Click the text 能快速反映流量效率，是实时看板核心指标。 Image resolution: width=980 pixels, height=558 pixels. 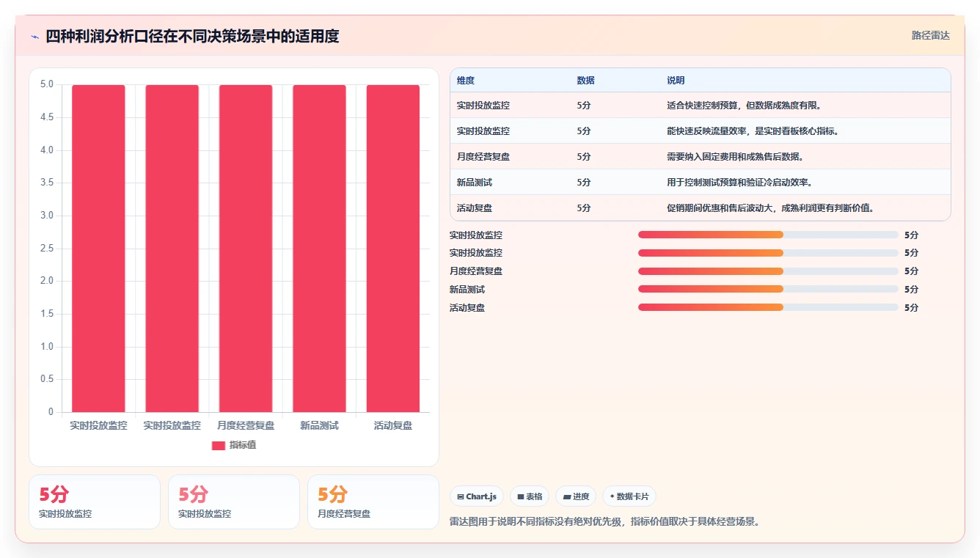(753, 131)
